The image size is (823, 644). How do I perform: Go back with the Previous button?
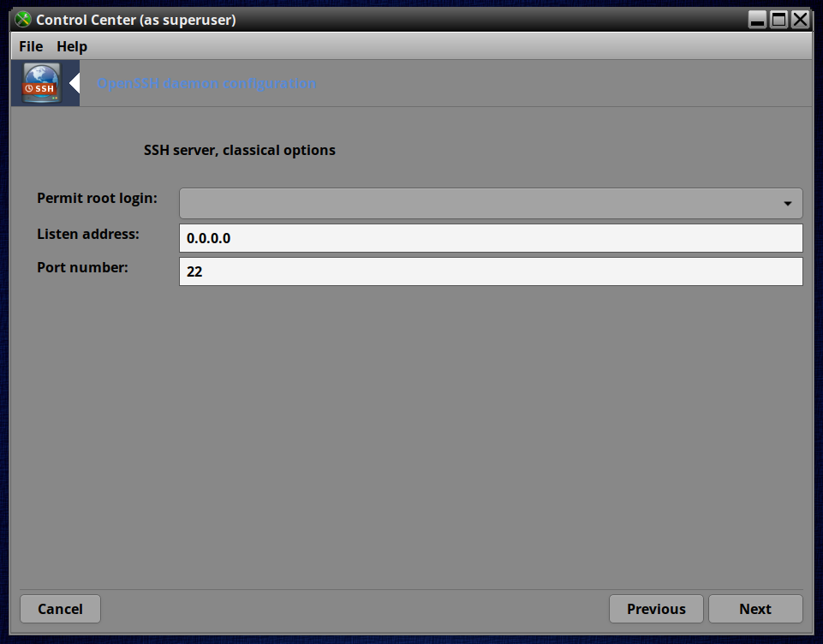pyautogui.click(x=656, y=609)
